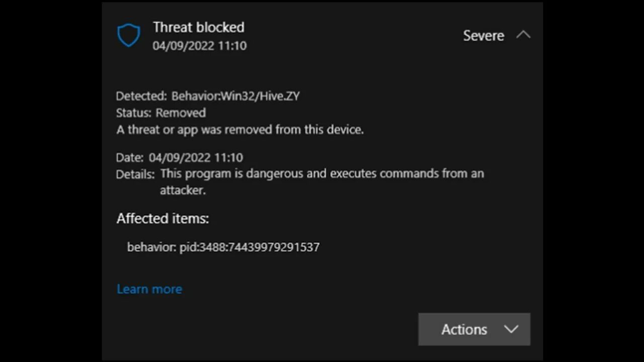
Task: Click the blue shield threat icon
Action: point(128,36)
